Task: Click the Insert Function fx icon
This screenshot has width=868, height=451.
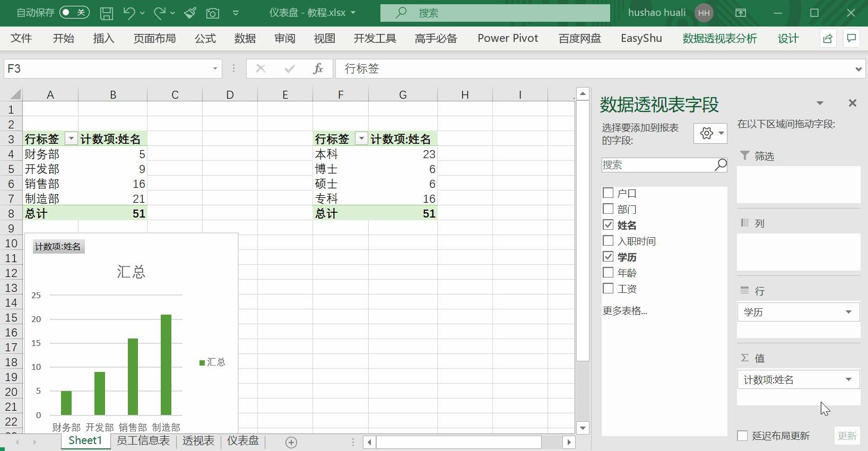Action: [318, 68]
